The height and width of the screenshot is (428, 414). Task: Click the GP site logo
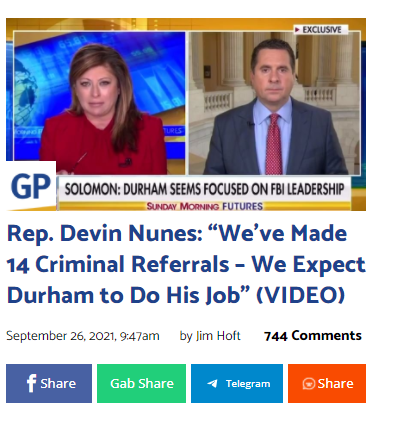pos(31,186)
